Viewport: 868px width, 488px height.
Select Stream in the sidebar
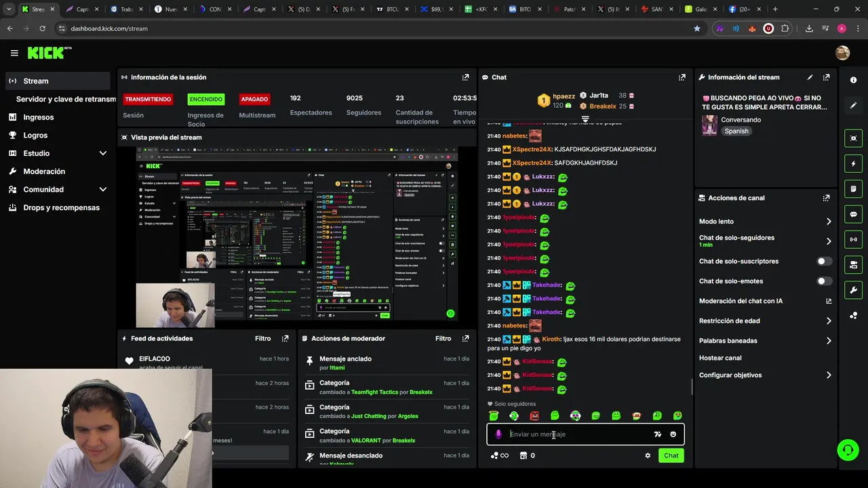pyautogui.click(x=57, y=81)
